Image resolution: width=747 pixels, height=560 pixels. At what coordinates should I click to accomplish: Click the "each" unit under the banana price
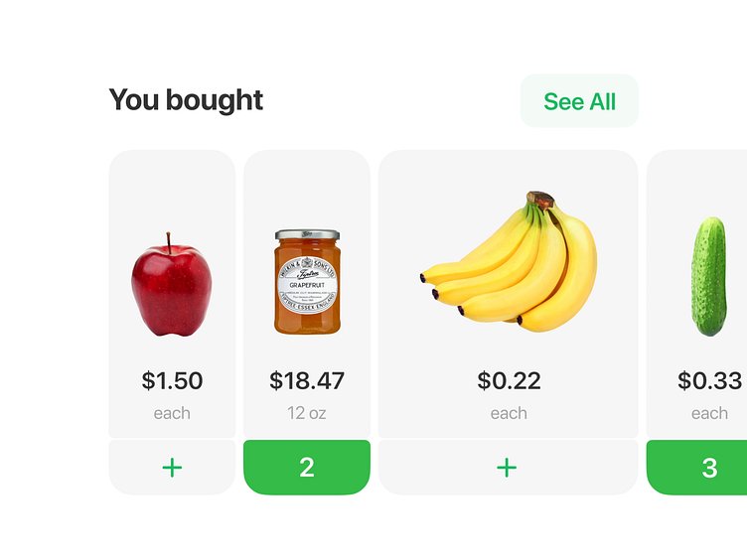click(508, 413)
